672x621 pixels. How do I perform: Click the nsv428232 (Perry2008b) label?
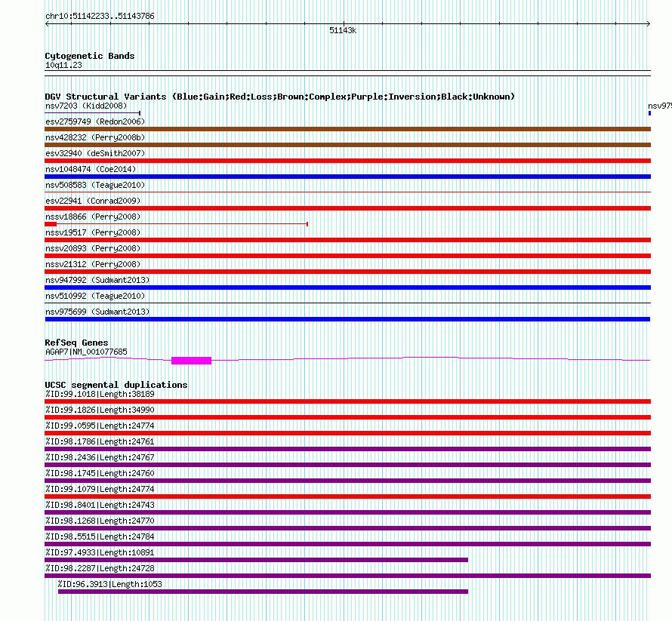click(x=95, y=137)
